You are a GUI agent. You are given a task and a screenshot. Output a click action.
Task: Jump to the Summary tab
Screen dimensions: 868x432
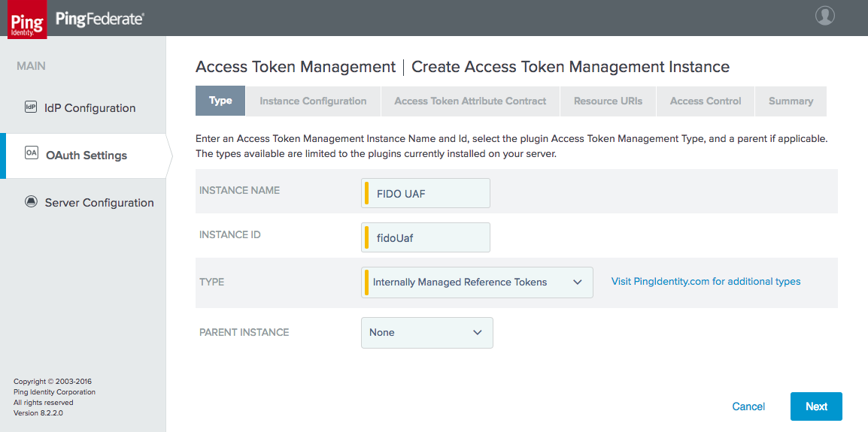791,101
